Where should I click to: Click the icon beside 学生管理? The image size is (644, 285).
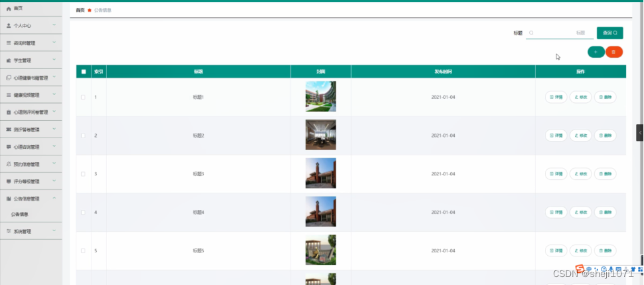click(x=9, y=60)
